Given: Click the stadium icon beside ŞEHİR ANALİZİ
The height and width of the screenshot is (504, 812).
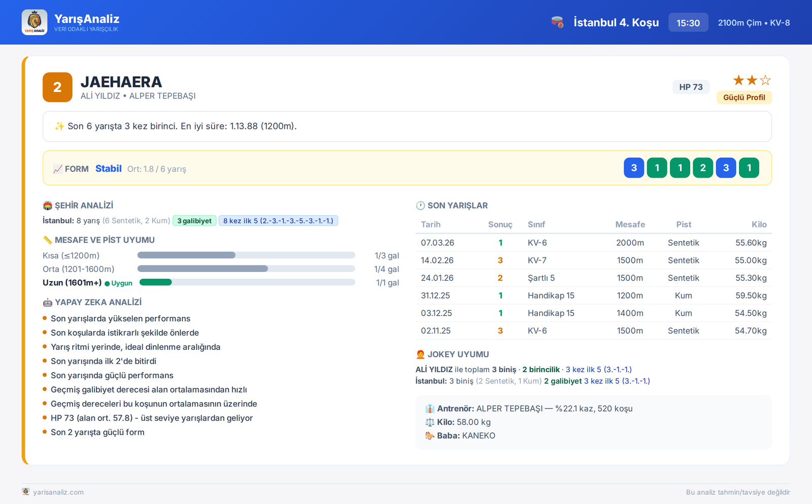Looking at the screenshot, I should [x=48, y=206].
